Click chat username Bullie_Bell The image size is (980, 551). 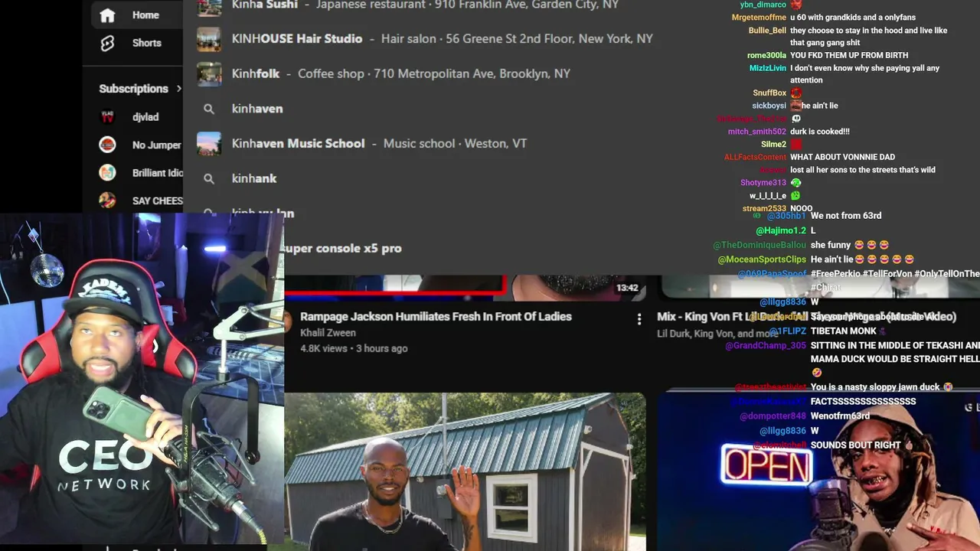click(767, 31)
